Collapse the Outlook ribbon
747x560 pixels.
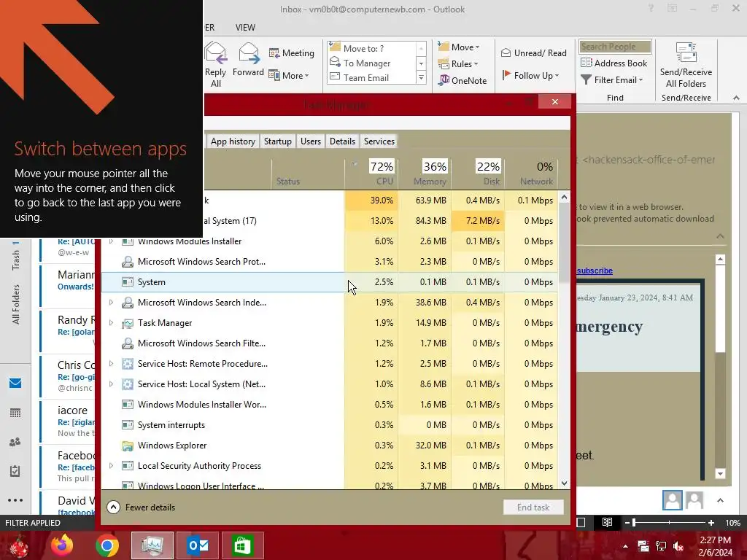point(736,98)
